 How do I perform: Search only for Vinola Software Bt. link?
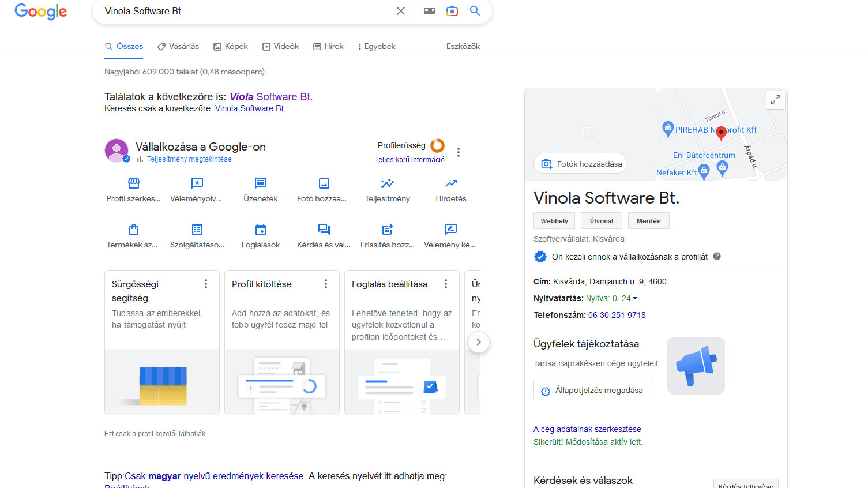(250, 108)
